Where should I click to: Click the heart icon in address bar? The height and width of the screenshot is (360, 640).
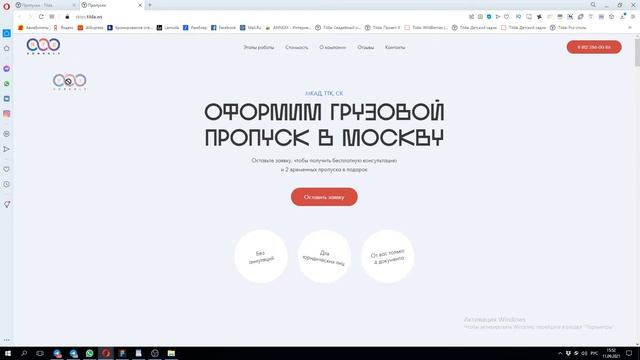pos(506,17)
